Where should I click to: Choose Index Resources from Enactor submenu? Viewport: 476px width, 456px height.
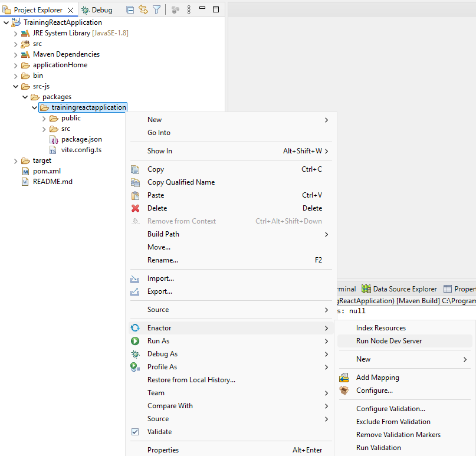click(380, 328)
